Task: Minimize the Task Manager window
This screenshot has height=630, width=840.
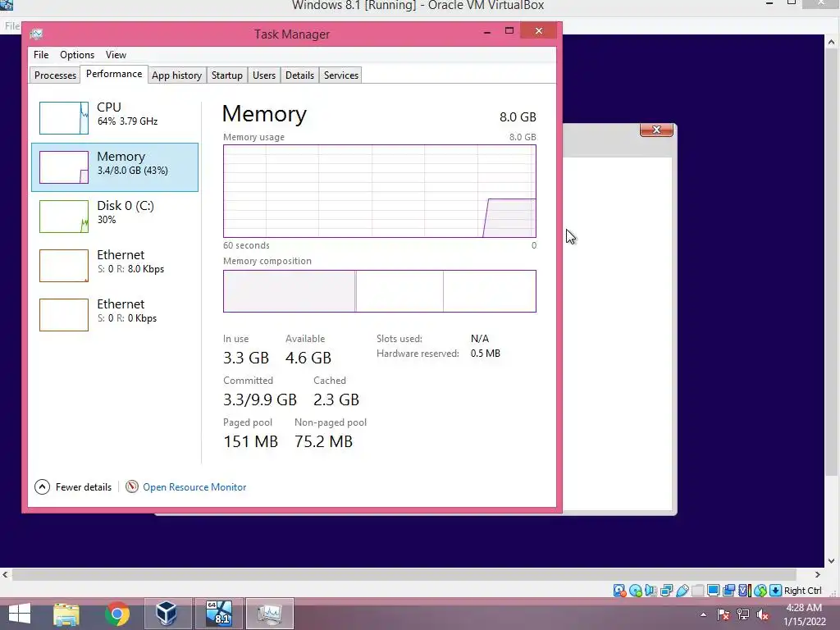Action: pos(487,31)
